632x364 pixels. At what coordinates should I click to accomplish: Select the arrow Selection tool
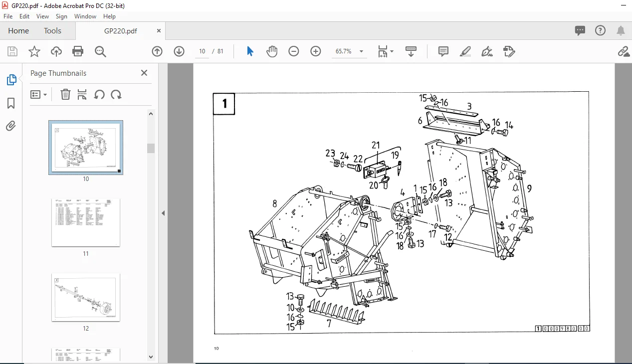250,51
